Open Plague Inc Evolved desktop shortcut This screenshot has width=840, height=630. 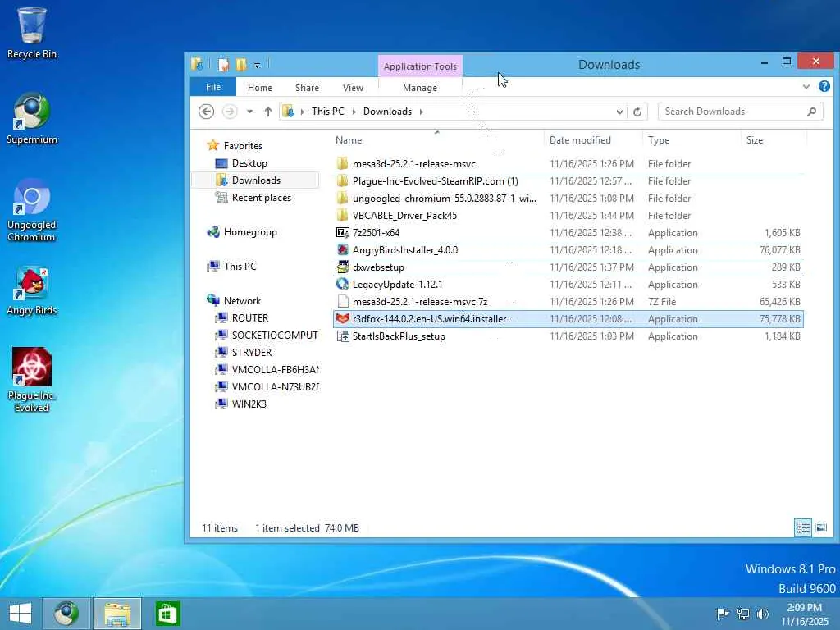click(x=32, y=379)
